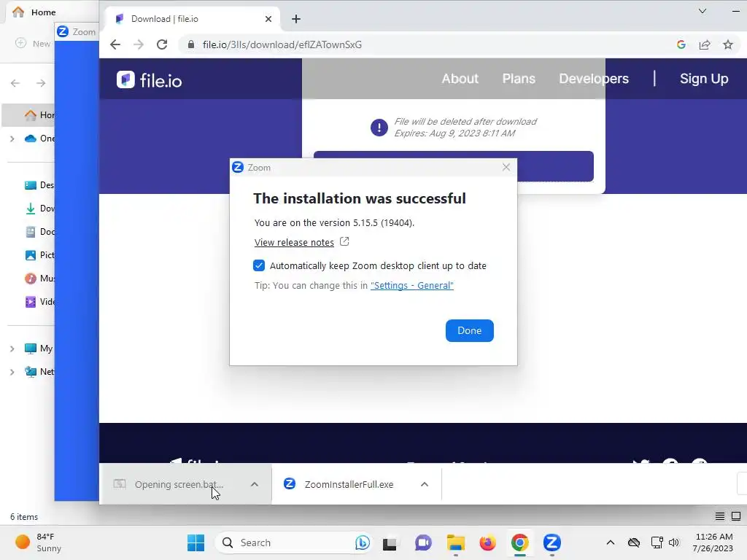Screen dimensions: 747x560
Task: Click the Done button in Zoom dialog
Action: click(469, 330)
